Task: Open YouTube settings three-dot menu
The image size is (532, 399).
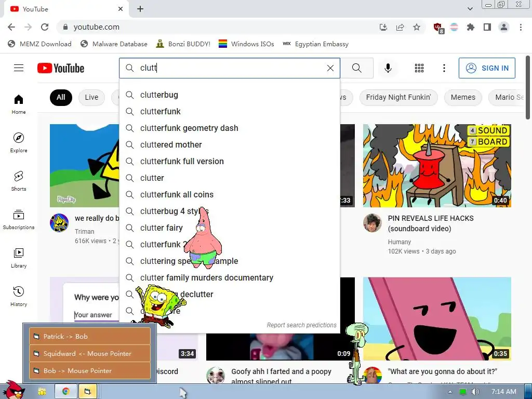Action: (x=444, y=68)
